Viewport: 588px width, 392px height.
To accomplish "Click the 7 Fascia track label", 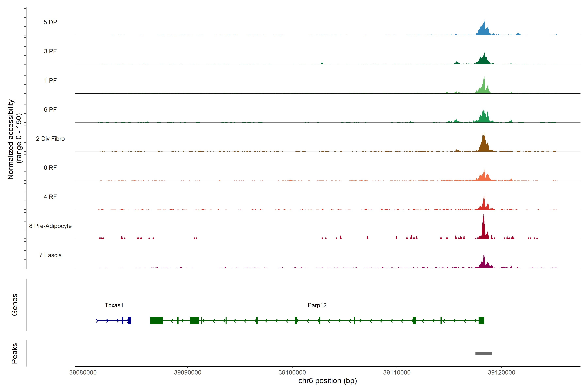I will 50,255.
